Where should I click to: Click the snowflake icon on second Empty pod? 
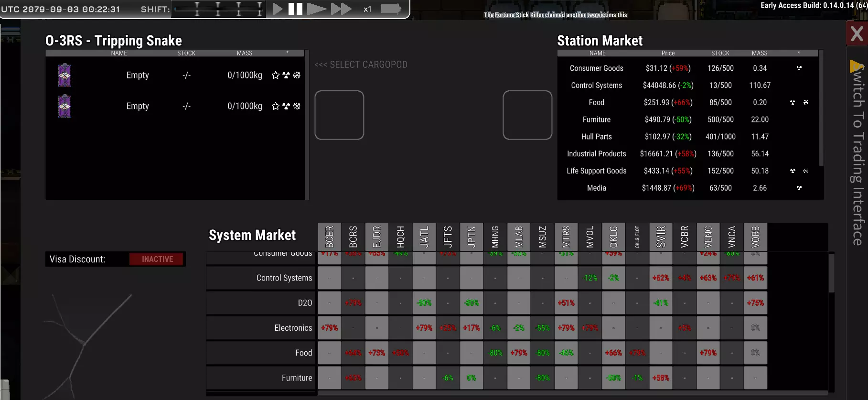tap(297, 106)
